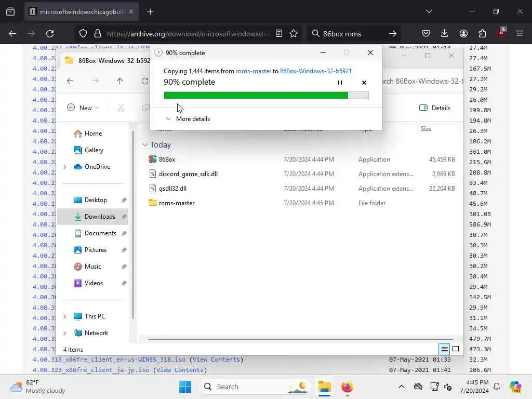Open the Firefox account menu

coord(463,34)
